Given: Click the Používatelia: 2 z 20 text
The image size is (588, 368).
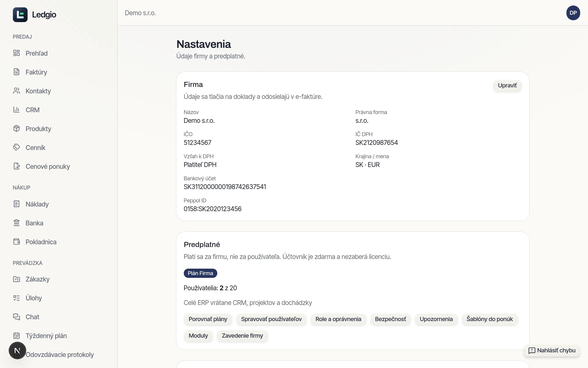Looking at the screenshot, I should pos(210,288).
